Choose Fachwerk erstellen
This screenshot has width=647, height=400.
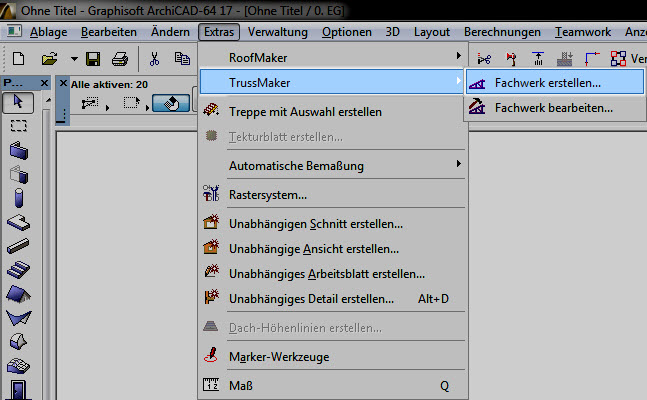pos(555,83)
